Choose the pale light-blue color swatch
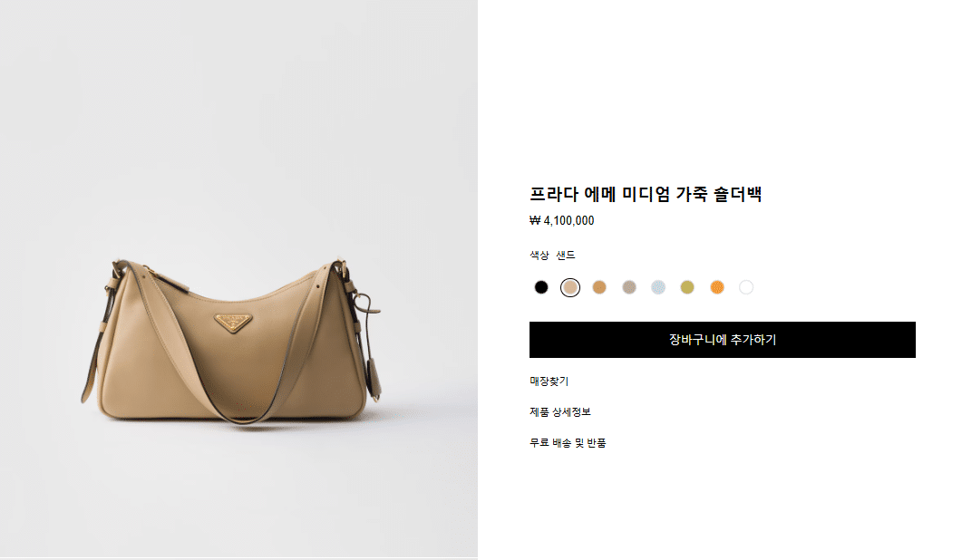Viewport: 962px width, 560px height. (658, 287)
